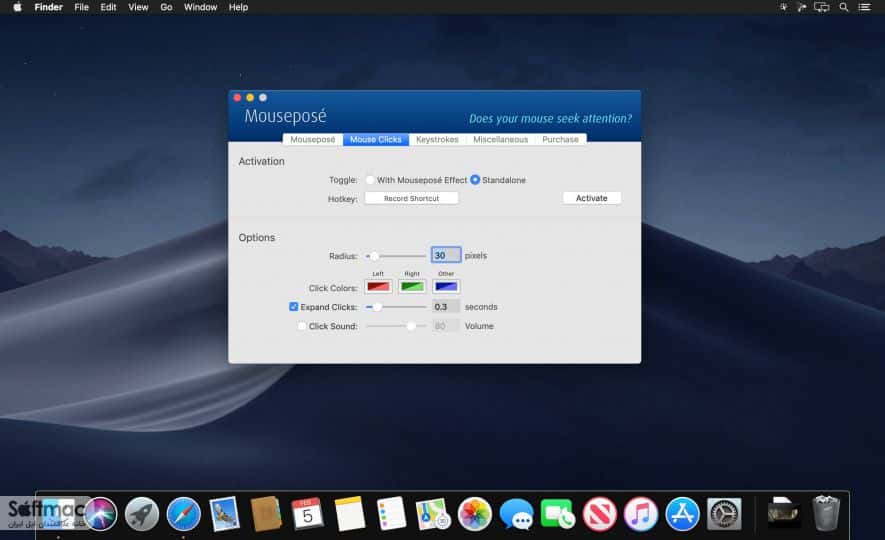The height and width of the screenshot is (540, 885).
Task: Open Spotlight search in menu bar
Action: click(844, 7)
